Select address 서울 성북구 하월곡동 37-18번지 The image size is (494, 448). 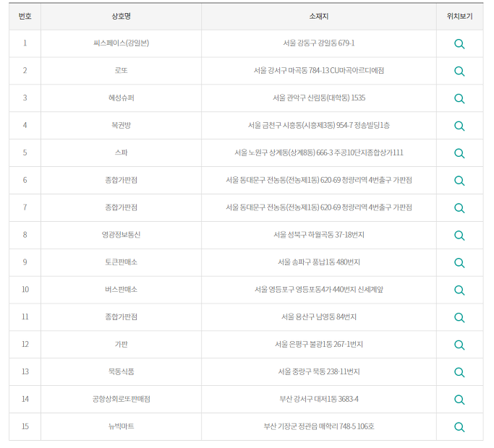click(319, 235)
